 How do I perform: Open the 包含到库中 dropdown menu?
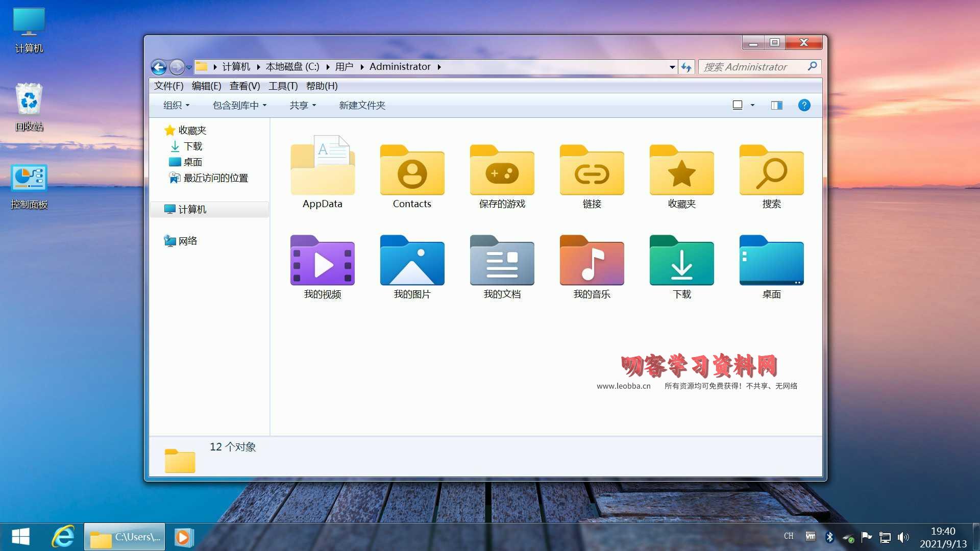coord(239,105)
